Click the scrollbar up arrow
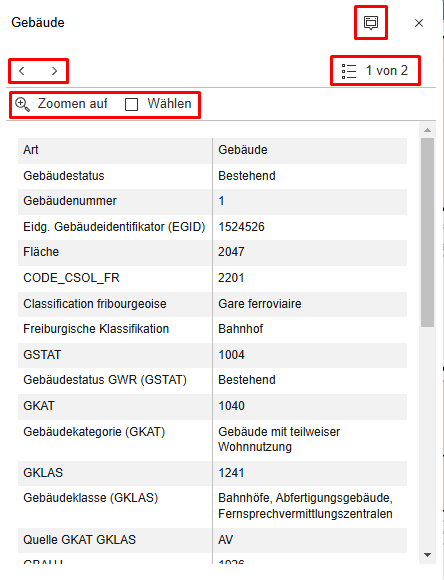The height and width of the screenshot is (580, 444). pos(427,130)
